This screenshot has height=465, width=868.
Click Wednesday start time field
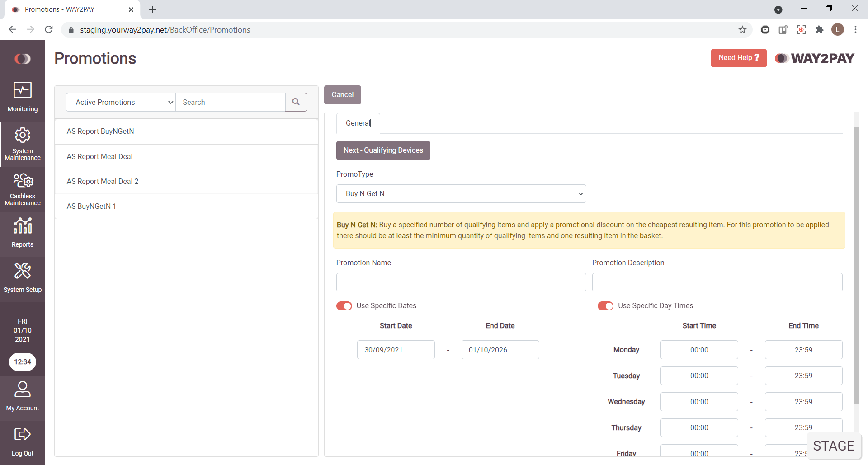pyautogui.click(x=699, y=402)
